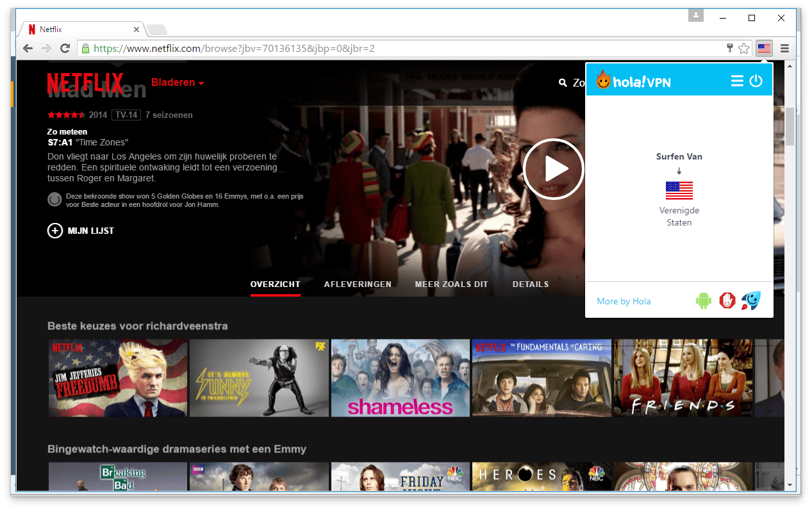812x510 pixels.
Task: Add Mad Men to Mijn Lijst
Action: click(x=81, y=231)
